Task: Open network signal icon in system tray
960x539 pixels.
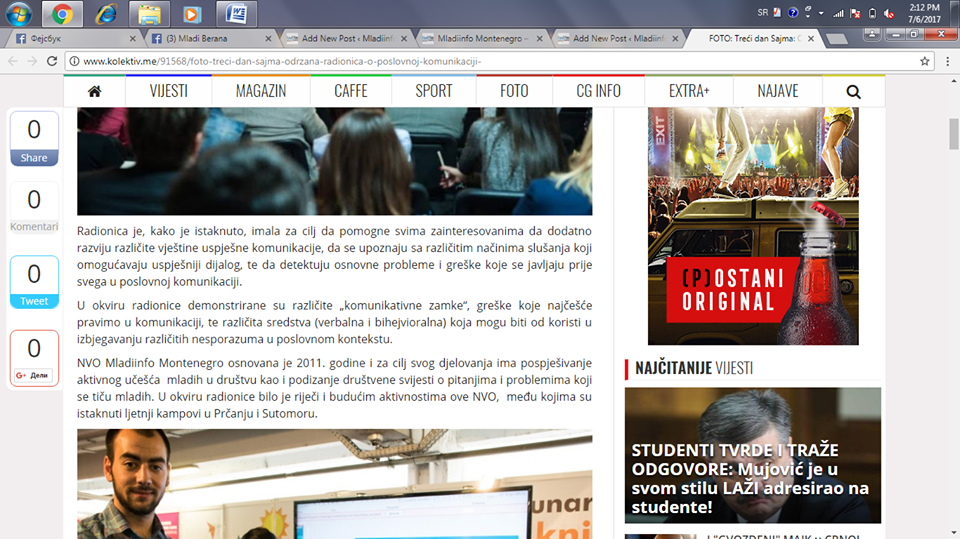Action: pos(838,13)
